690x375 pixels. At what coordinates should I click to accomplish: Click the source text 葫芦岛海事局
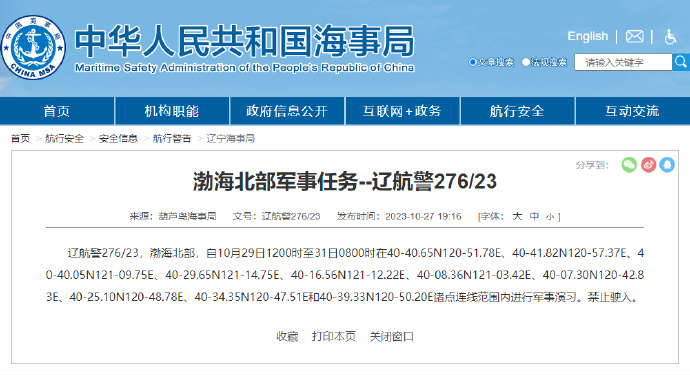[x=187, y=216]
